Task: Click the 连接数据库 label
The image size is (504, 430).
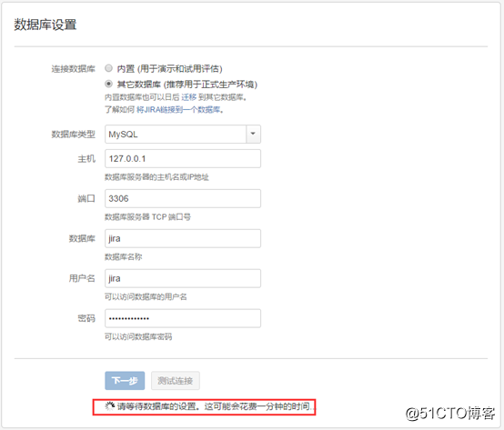Action: (74, 69)
